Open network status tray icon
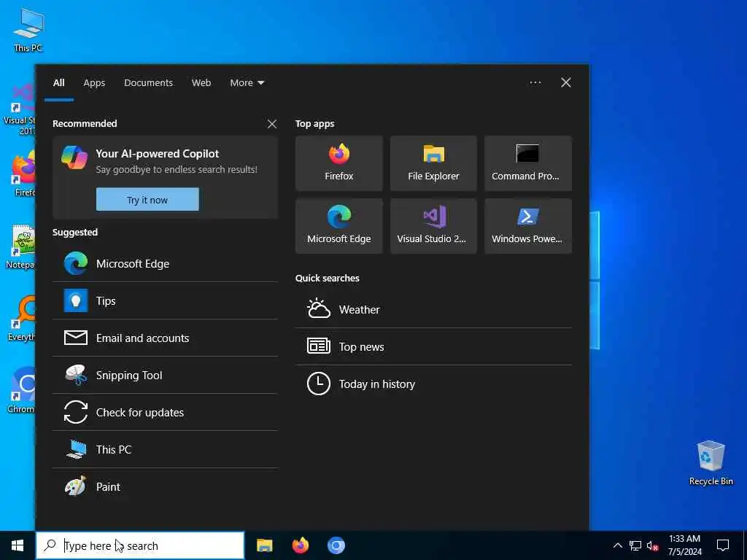Screen dimensions: 747x560 635,545
